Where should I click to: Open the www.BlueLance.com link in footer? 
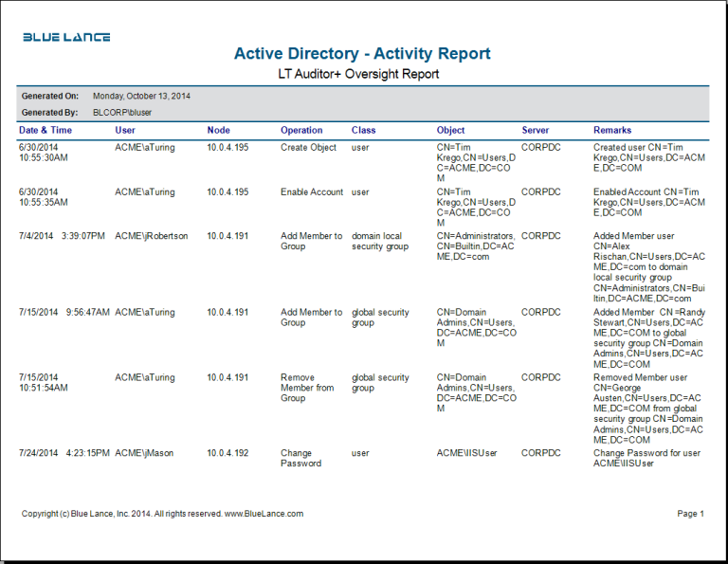pyautogui.click(x=264, y=514)
